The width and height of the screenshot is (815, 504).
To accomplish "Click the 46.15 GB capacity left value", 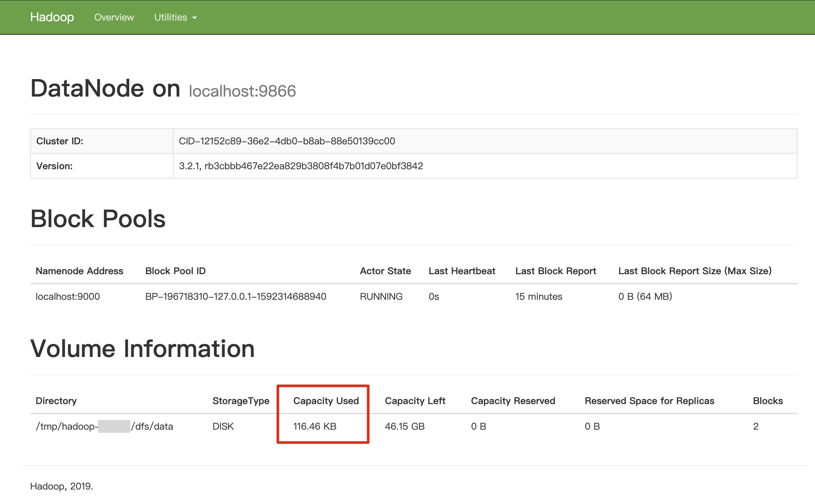I will (404, 426).
